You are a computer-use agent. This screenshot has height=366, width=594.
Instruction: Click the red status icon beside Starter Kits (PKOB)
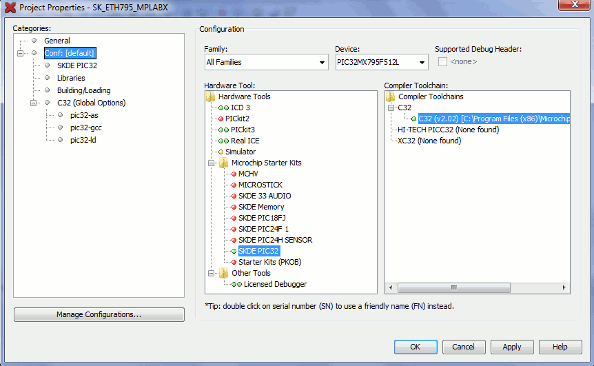pos(234,262)
